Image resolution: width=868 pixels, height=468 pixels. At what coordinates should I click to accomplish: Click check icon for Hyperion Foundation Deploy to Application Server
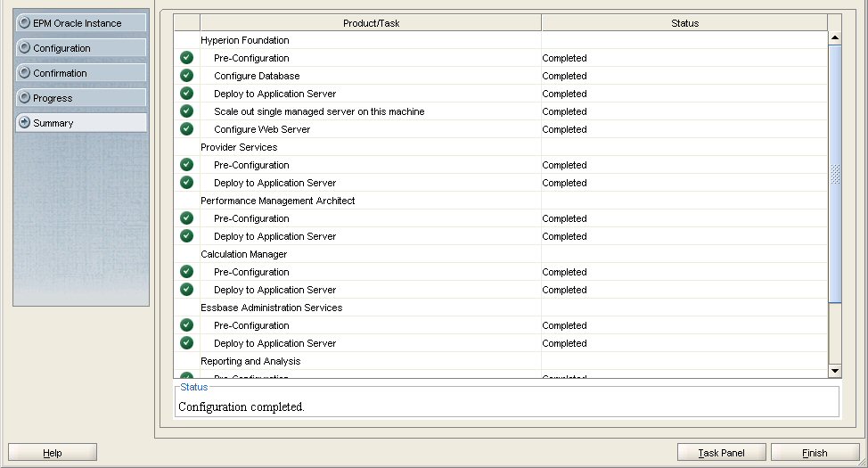click(186, 93)
